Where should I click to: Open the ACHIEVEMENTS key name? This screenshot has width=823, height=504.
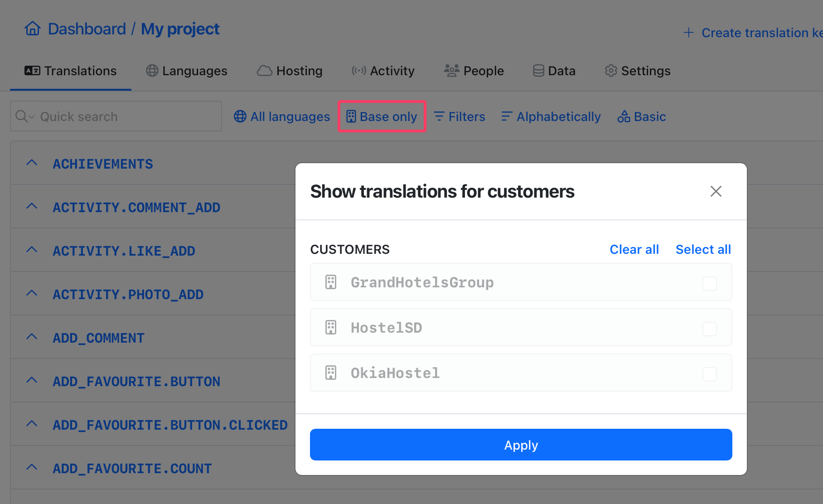point(103,164)
